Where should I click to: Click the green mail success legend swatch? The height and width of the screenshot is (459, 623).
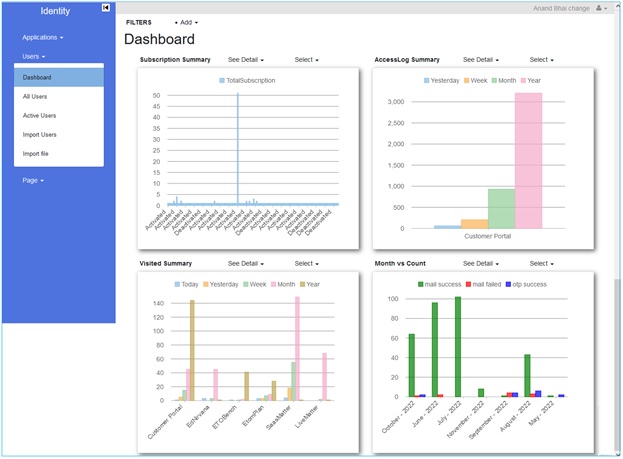[x=420, y=284]
